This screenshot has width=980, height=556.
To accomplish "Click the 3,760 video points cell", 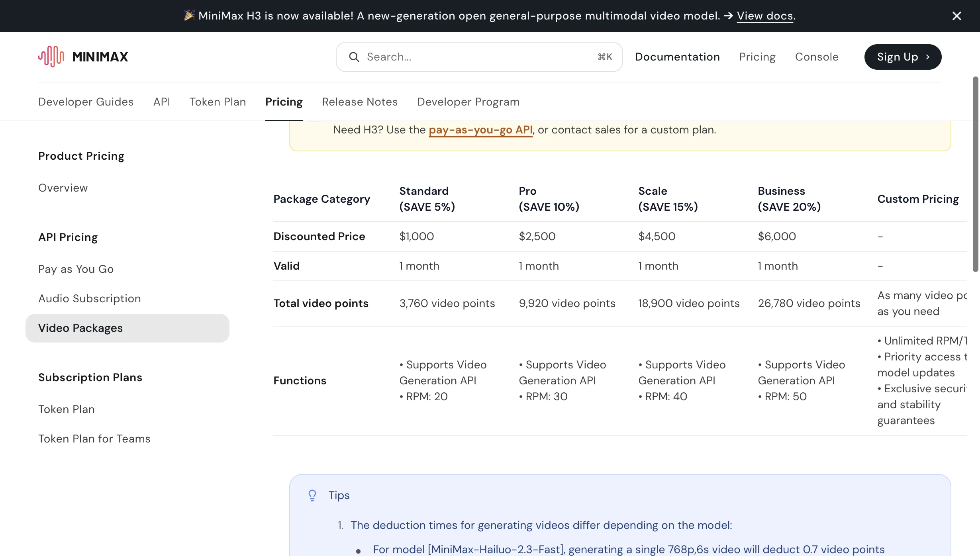I will [447, 303].
